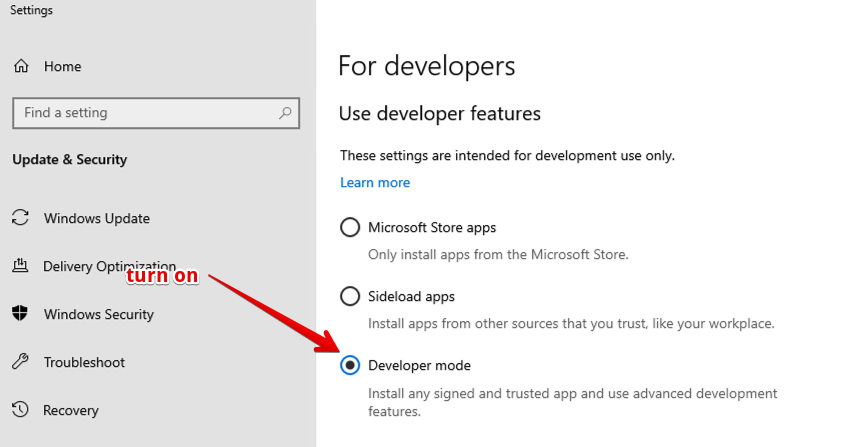Select the Sideload apps radio button
The image size is (841, 447).
350,296
